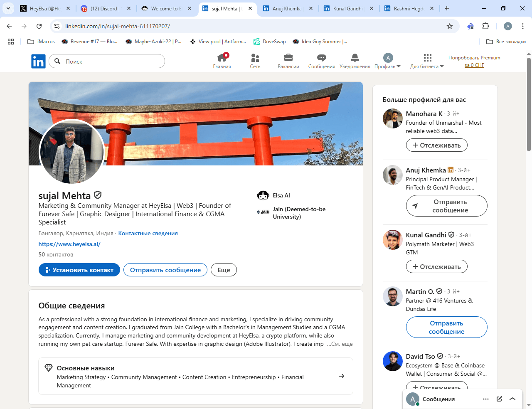Open Сообщения messaging icon in navbar

321,61
